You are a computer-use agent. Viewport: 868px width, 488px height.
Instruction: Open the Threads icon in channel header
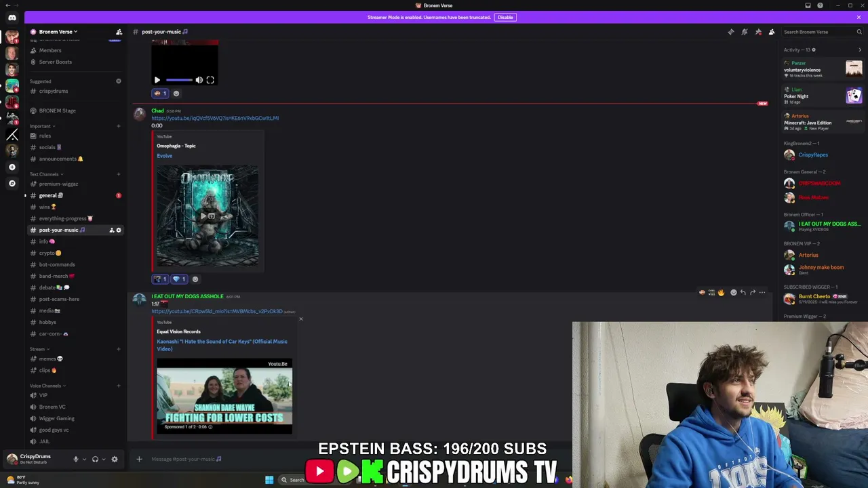[x=730, y=32]
